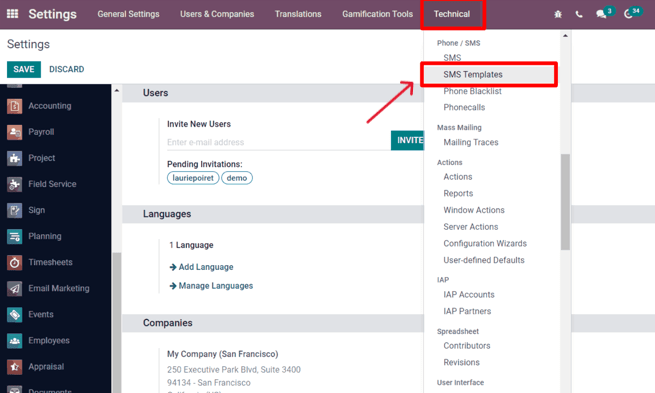Image resolution: width=655 pixels, height=393 pixels.
Task: Select Sign app icon in sidebar
Action: coord(15,210)
